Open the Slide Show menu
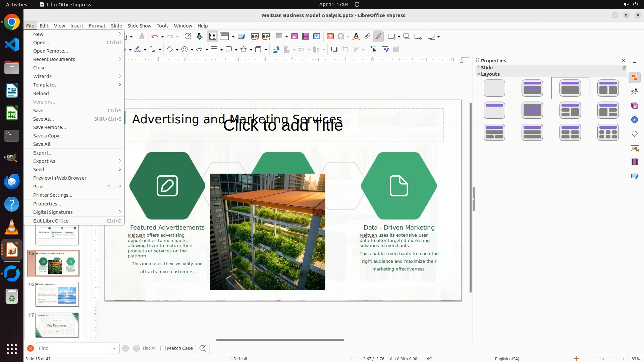Image resolution: width=644 pixels, height=362 pixels. 139,26
